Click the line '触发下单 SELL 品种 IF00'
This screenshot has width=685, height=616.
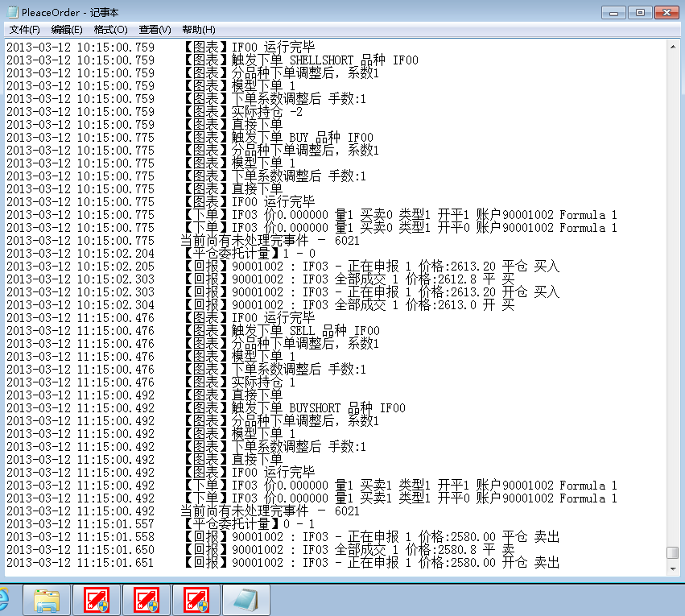coord(305,331)
